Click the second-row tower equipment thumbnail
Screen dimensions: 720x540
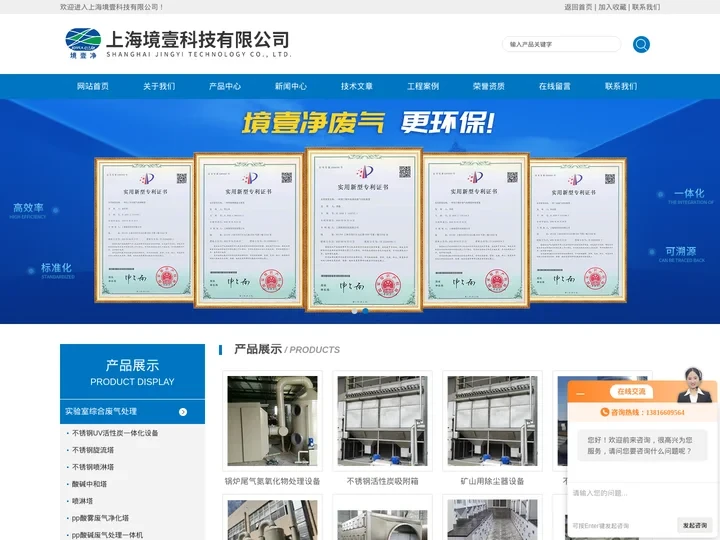pos(272,519)
